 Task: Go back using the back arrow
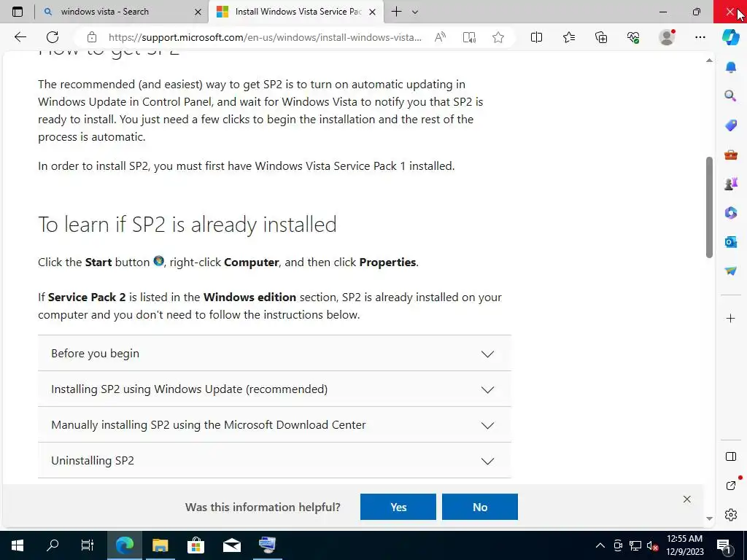[20, 37]
